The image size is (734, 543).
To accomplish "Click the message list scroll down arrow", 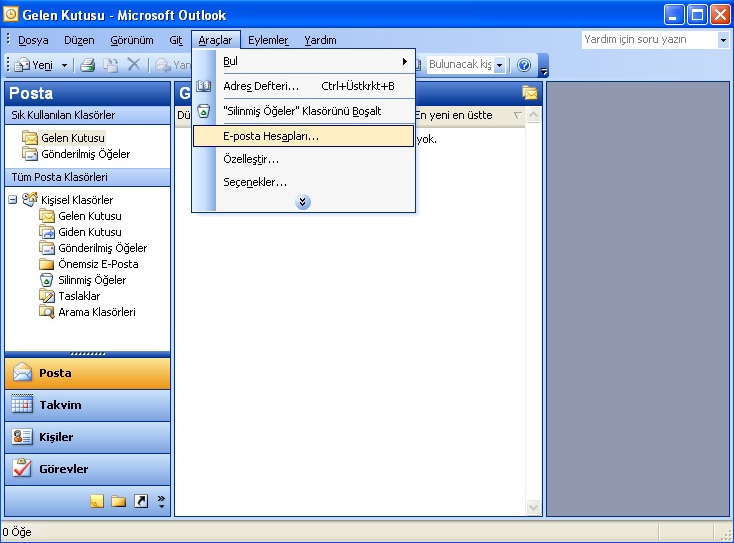I will point(533,507).
